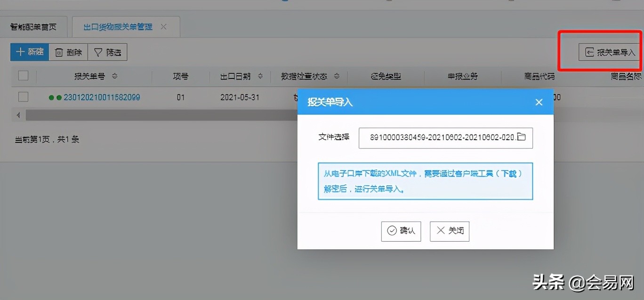Image resolution: width=644 pixels, height=300 pixels.
Task: Click the 报关单导入 import button
Action: click(x=610, y=52)
